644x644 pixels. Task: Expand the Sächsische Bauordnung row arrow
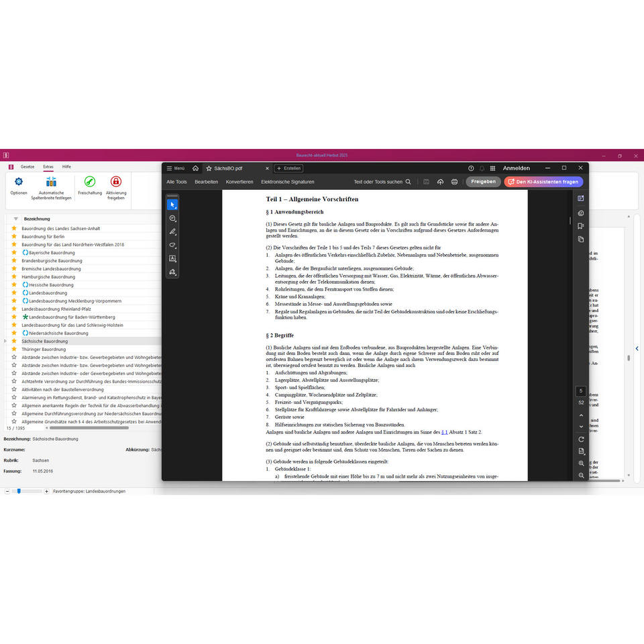point(5,341)
